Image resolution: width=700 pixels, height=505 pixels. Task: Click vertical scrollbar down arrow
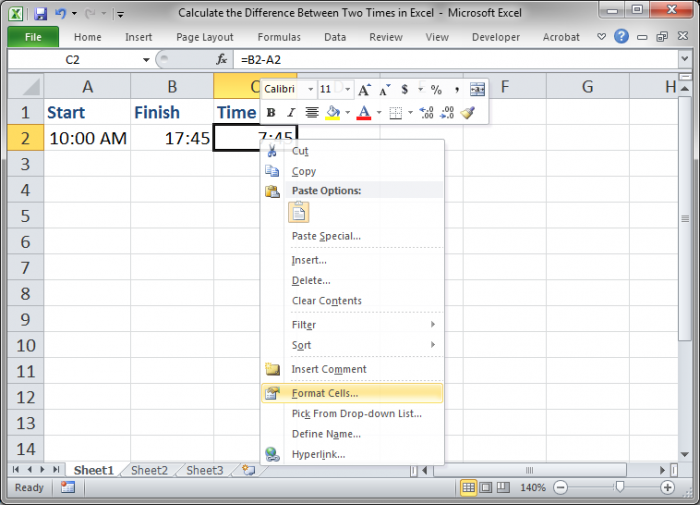tap(685, 455)
